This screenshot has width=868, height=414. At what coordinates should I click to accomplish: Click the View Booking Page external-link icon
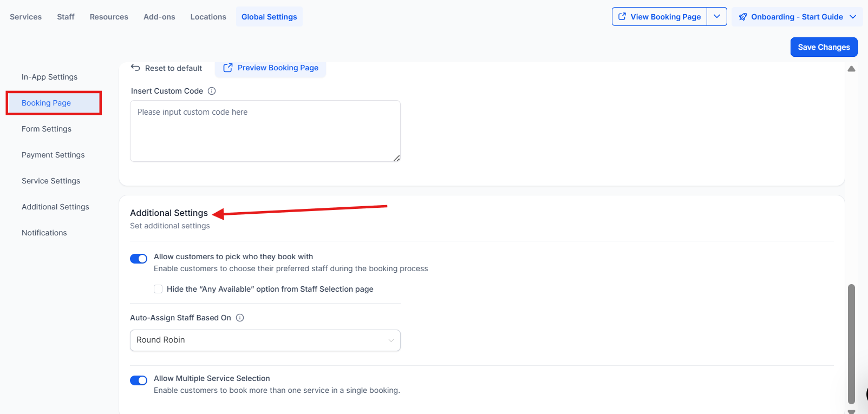click(x=622, y=17)
